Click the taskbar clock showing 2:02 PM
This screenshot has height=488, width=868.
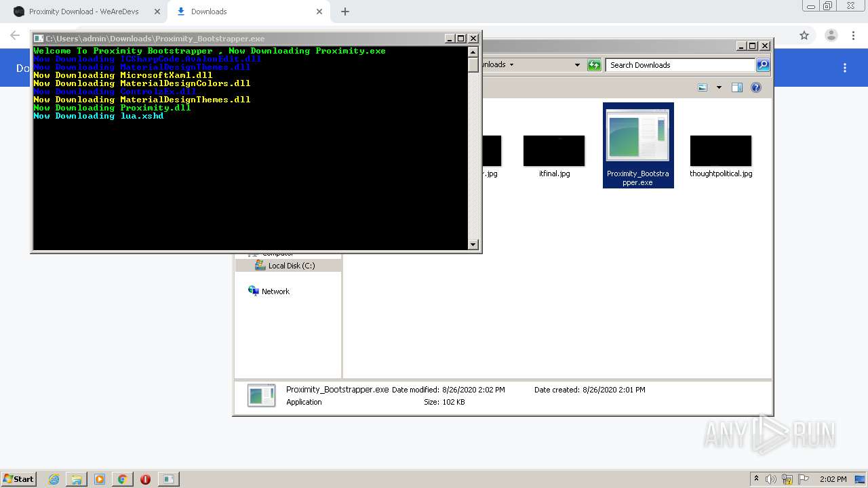833,479
